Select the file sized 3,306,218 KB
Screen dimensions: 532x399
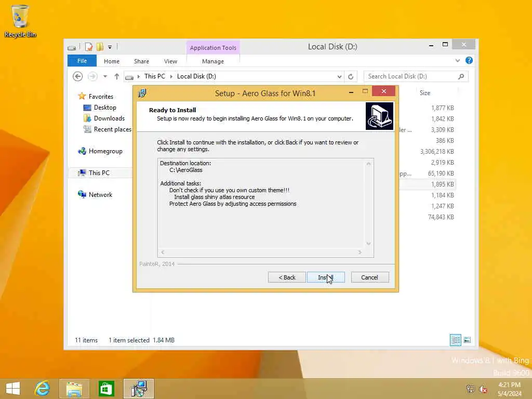click(x=437, y=151)
